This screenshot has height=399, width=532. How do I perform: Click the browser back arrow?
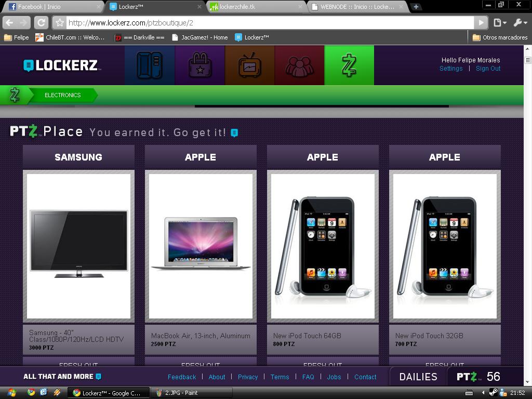[x=9, y=22]
